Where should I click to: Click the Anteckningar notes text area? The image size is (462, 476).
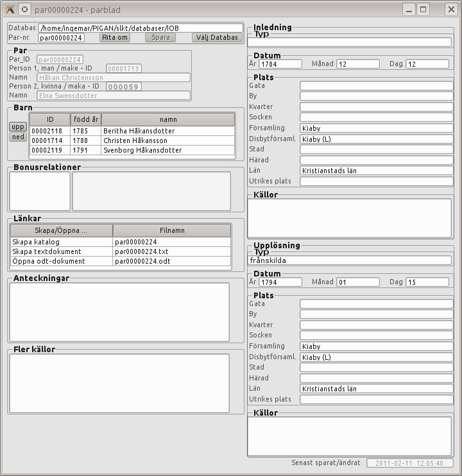coord(119,312)
